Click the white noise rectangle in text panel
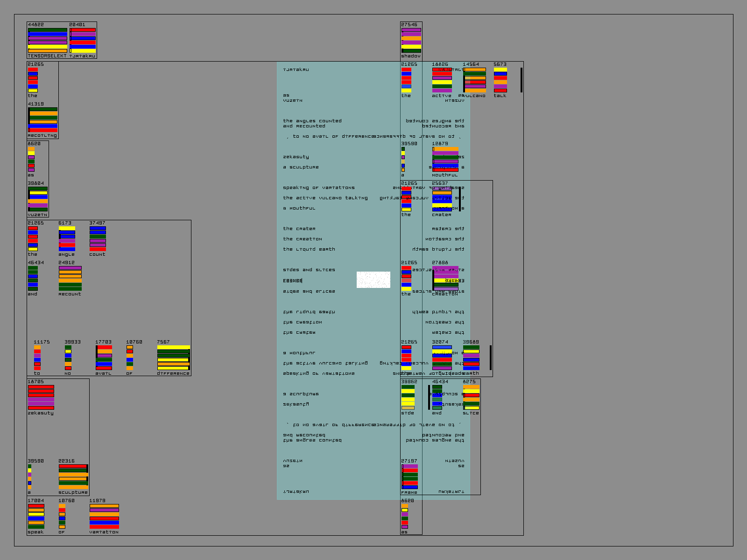The width and height of the screenshot is (747, 560). click(373, 280)
